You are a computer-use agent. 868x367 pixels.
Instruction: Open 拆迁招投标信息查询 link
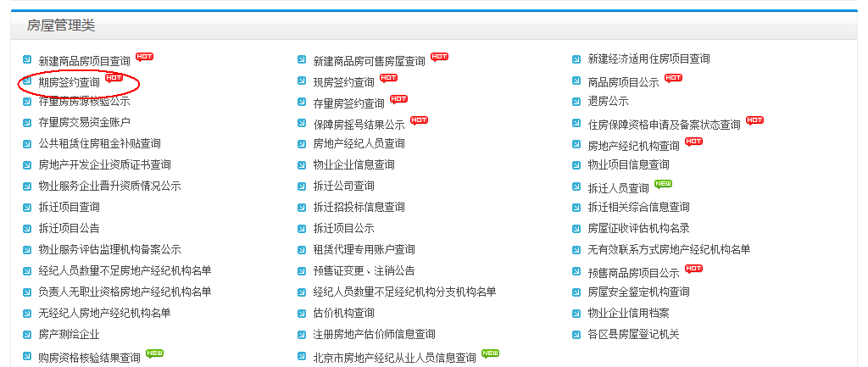click(x=359, y=207)
